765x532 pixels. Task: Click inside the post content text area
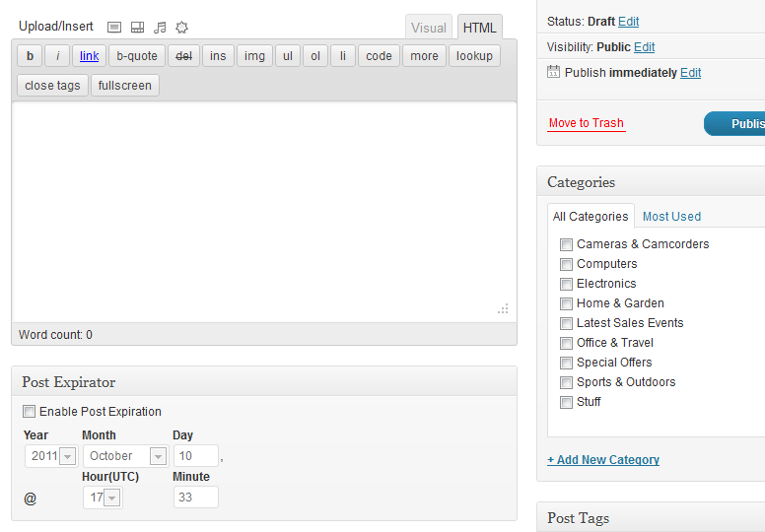(264, 212)
